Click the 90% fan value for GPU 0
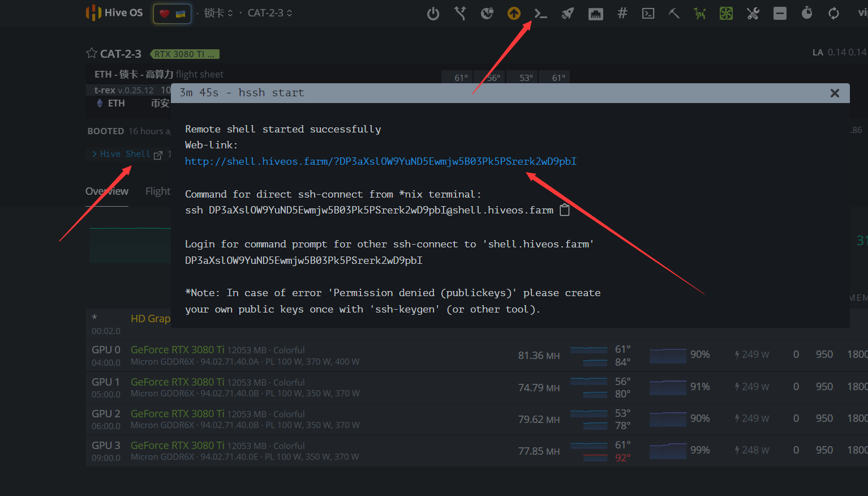 (x=700, y=354)
